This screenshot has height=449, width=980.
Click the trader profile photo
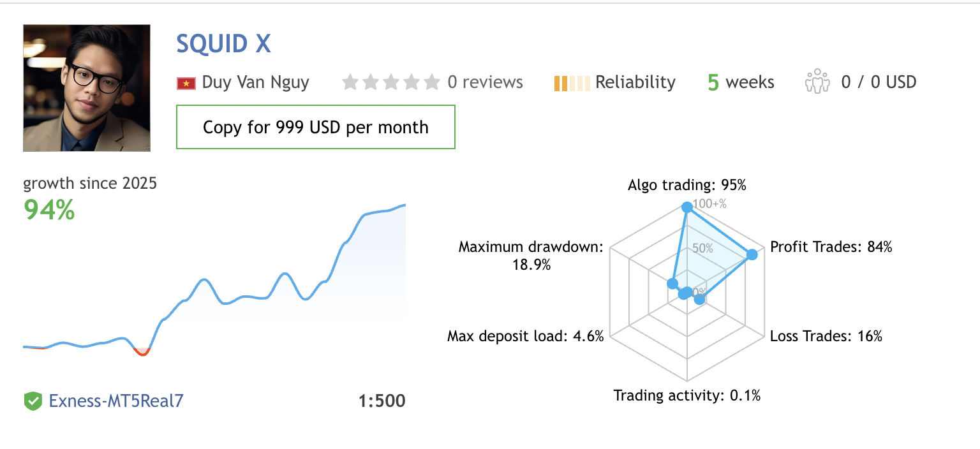click(x=87, y=88)
